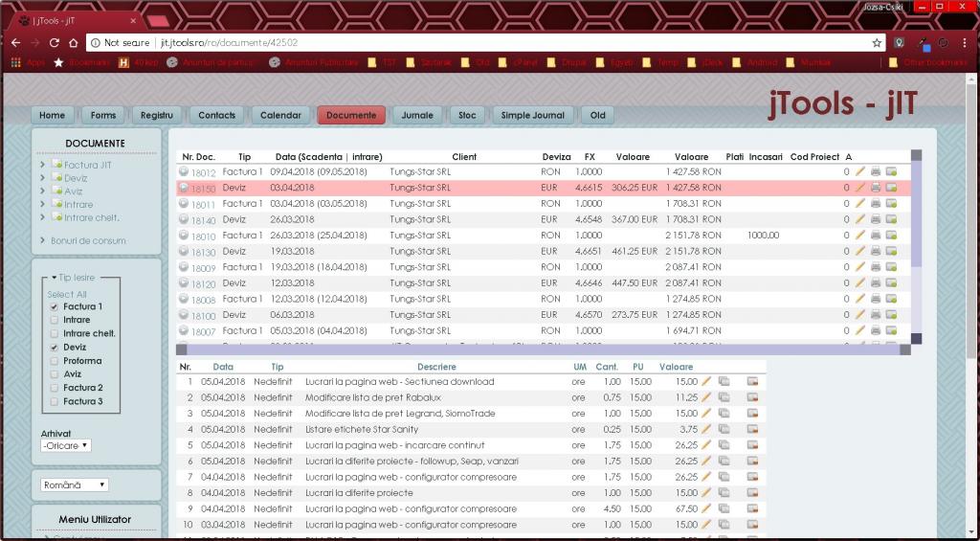
Task: Open the status circle icon for 18010
Action: point(184,236)
